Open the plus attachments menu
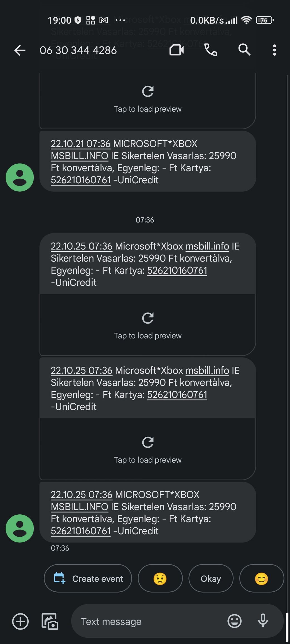 point(20,621)
